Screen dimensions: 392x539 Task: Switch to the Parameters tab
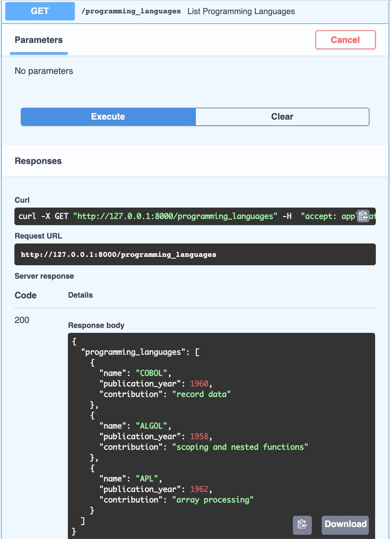(x=38, y=40)
